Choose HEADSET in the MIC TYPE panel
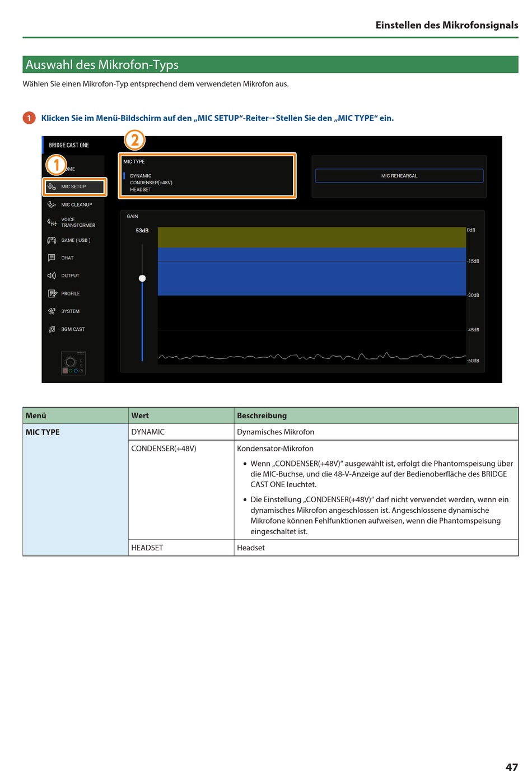Screen dimensions: 532x771 coord(141,189)
